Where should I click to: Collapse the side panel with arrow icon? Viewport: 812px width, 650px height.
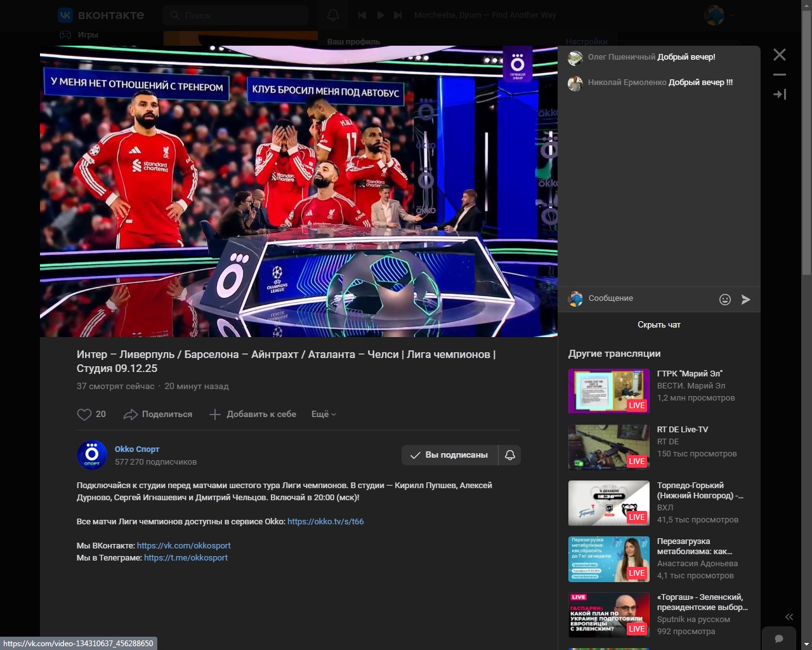pos(780,94)
